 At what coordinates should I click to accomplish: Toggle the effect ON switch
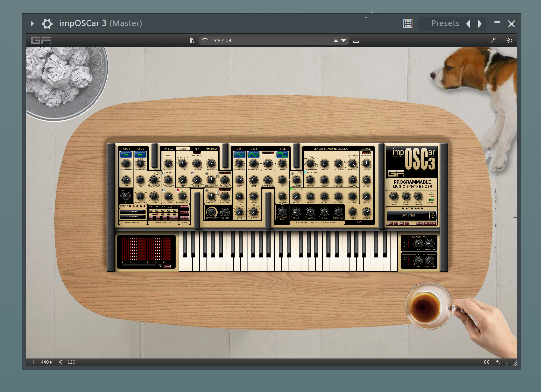tap(432, 200)
